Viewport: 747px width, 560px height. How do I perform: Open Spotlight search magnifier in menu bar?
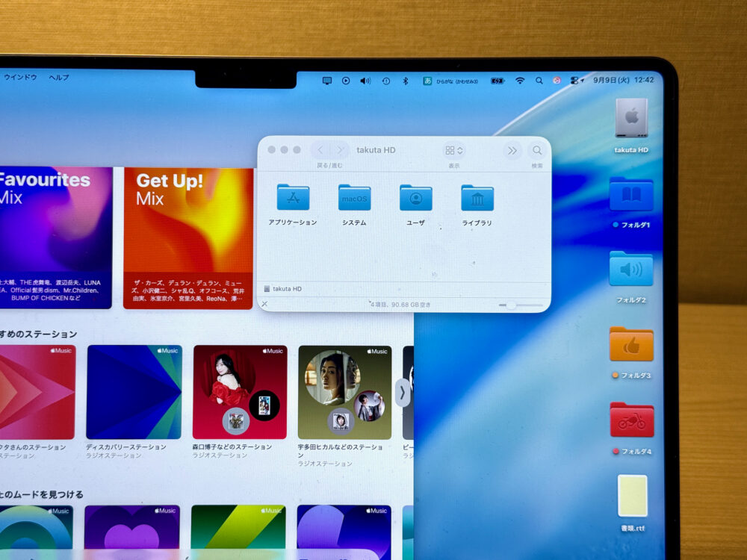pyautogui.click(x=539, y=81)
